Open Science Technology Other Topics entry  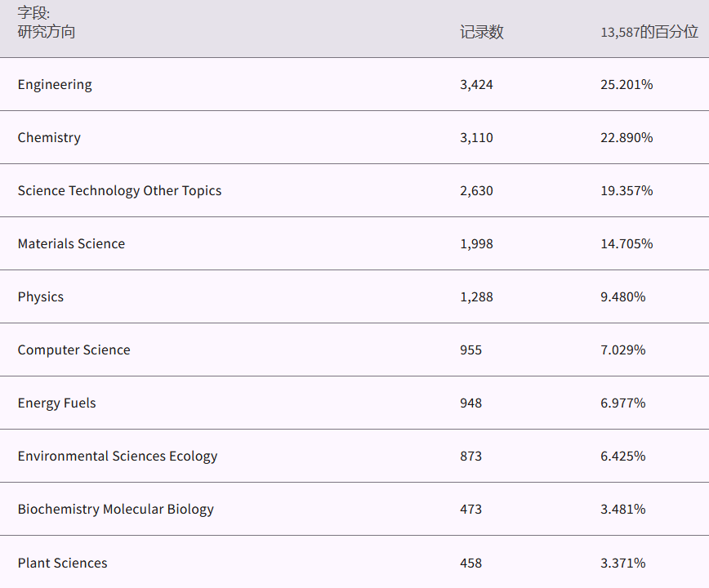point(119,190)
